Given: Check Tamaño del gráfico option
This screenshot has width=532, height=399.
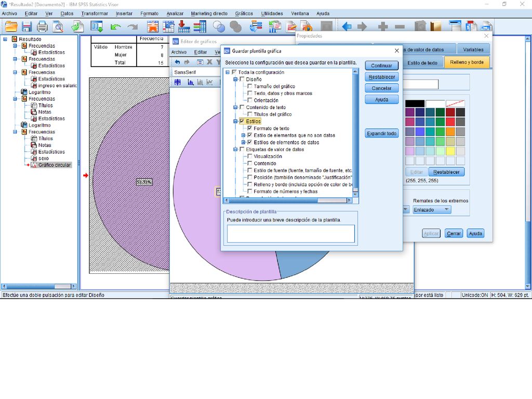Looking at the screenshot, I should click(x=250, y=86).
